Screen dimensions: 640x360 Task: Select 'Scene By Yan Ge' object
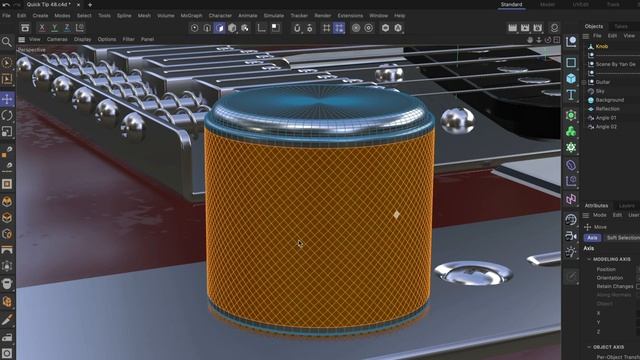[616, 64]
